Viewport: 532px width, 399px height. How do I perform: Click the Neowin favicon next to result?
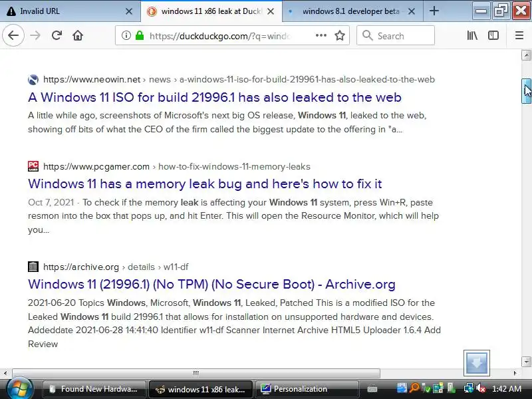tap(33, 80)
